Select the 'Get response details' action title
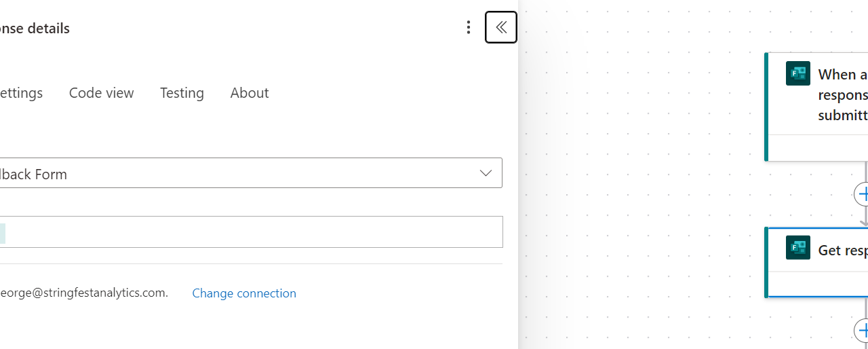868x349 pixels. coord(842,250)
